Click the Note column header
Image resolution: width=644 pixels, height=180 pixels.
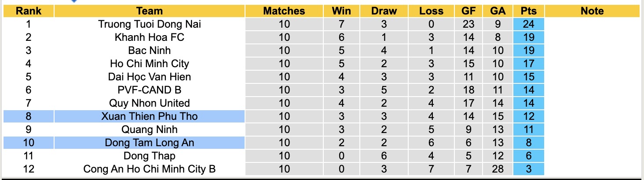click(592, 11)
